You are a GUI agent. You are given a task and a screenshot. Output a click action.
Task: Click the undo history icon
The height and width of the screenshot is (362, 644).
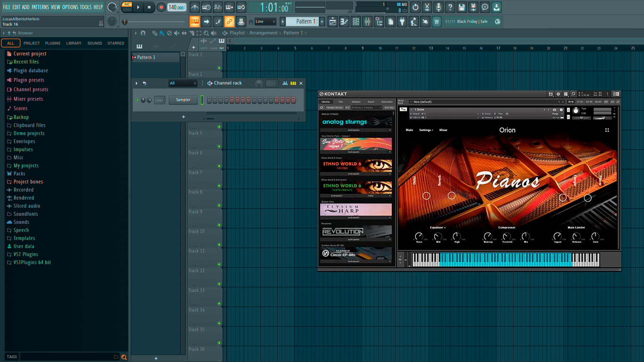(415, 7)
